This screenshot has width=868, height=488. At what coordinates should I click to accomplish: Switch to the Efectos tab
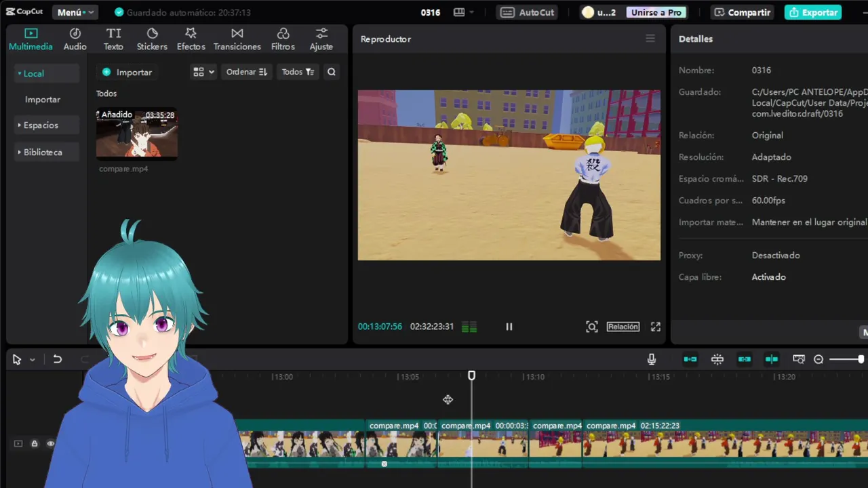(x=191, y=39)
